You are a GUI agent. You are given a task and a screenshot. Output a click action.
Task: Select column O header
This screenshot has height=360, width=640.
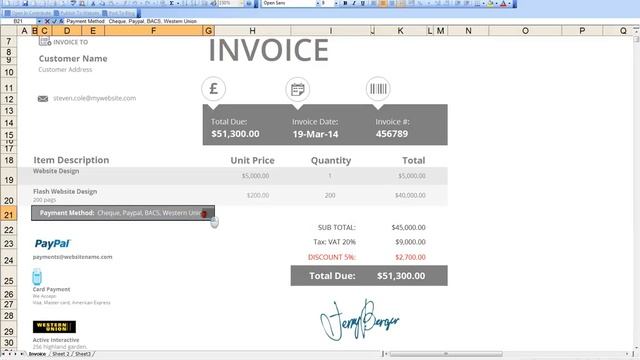coord(525,31)
